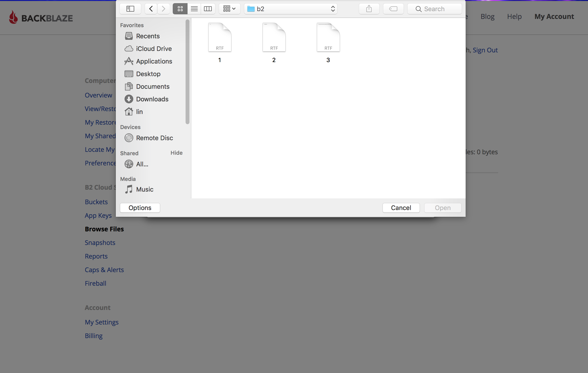This screenshot has height=373, width=588.
Task: Click the Options button
Action: (140, 208)
